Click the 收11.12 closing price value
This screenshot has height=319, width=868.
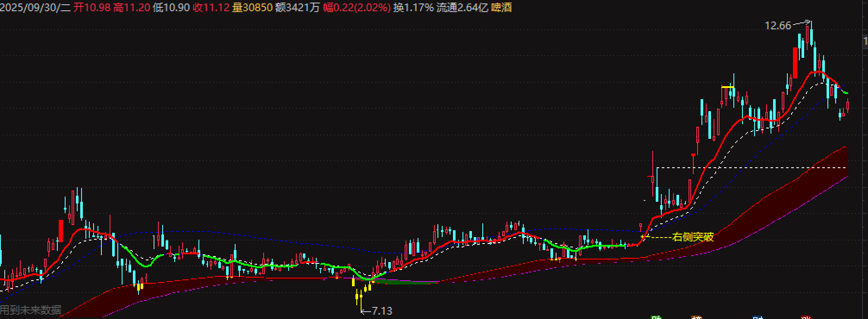[211, 7]
